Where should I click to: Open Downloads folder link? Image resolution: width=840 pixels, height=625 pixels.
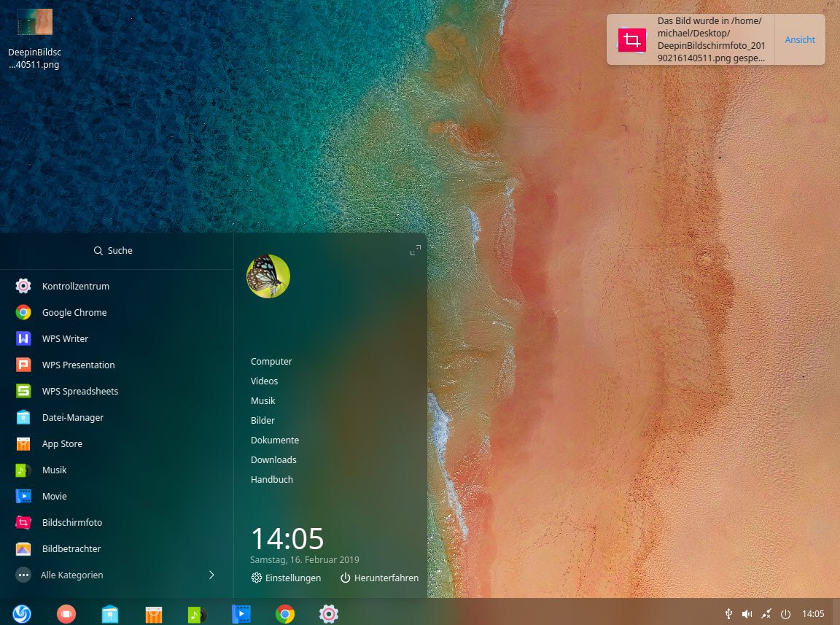tap(273, 460)
